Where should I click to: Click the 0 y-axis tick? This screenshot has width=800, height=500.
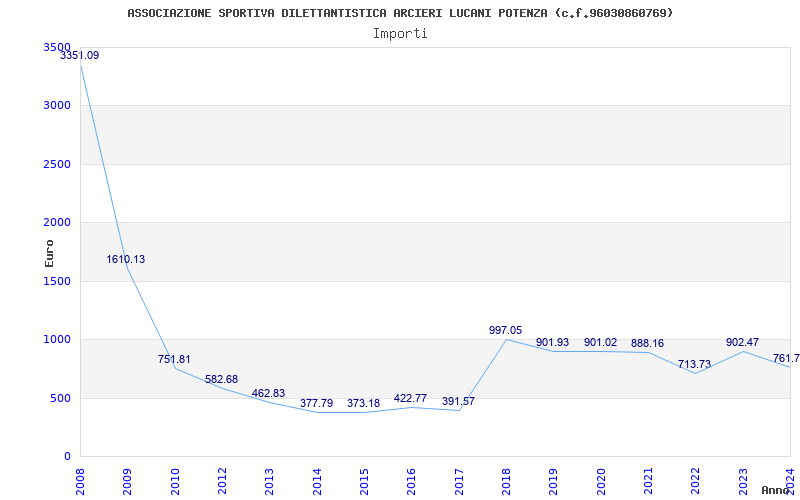(x=67, y=456)
